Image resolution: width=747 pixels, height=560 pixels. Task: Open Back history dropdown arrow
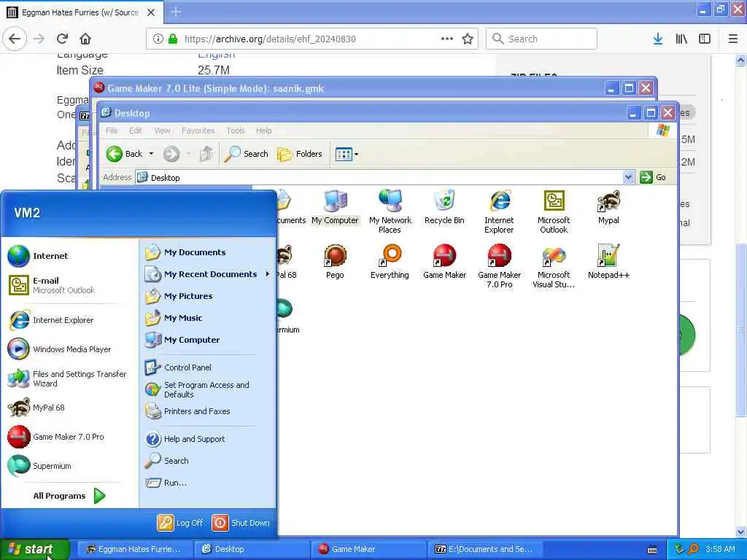click(151, 154)
